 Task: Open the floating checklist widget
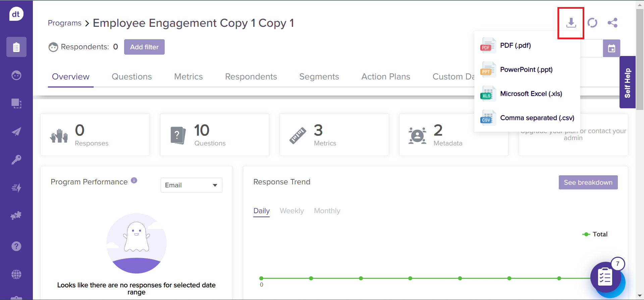[x=605, y=278]
